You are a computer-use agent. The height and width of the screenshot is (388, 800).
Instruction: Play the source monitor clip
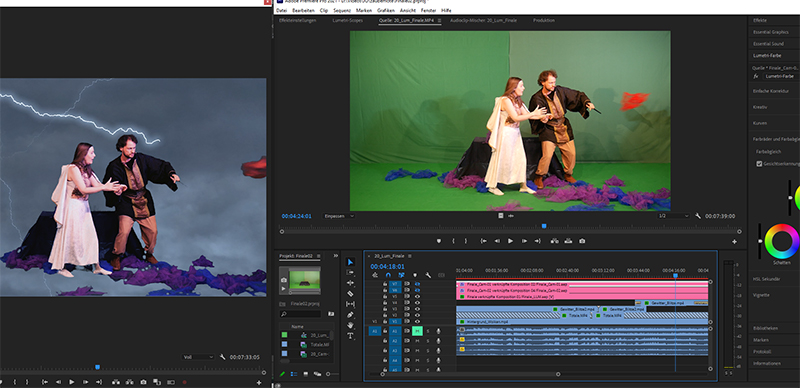(x=510, y=241)
